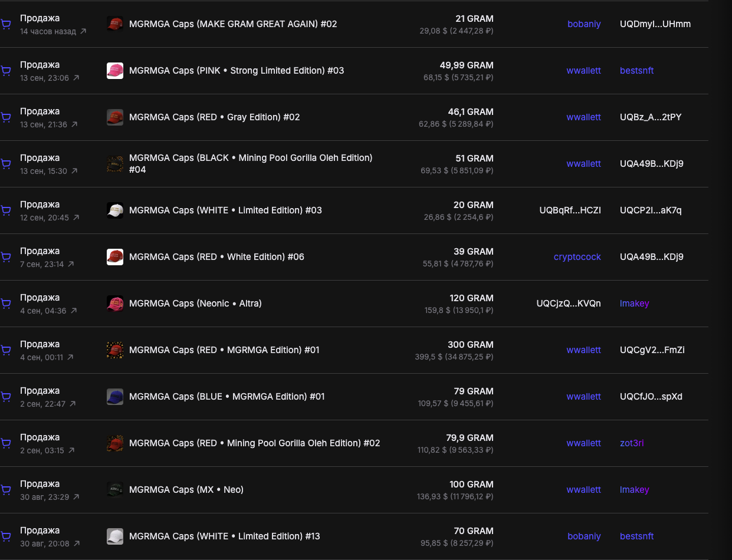Open MGRMGA Caps (Neonic • Altra) item
This screenshot has height=560, width=732.
click(x=195, y=304)
